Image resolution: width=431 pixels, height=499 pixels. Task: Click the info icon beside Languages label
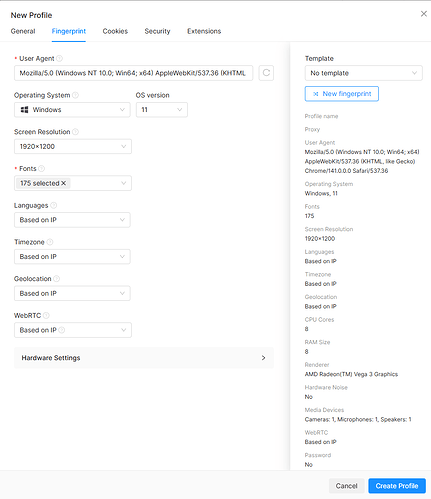click(54, 205)
